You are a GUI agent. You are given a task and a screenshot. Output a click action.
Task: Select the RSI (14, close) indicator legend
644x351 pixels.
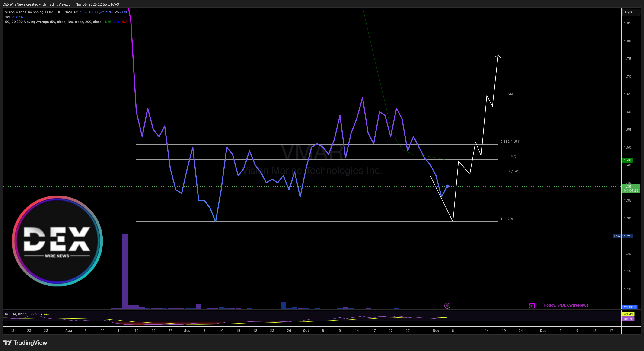[16, 314]
